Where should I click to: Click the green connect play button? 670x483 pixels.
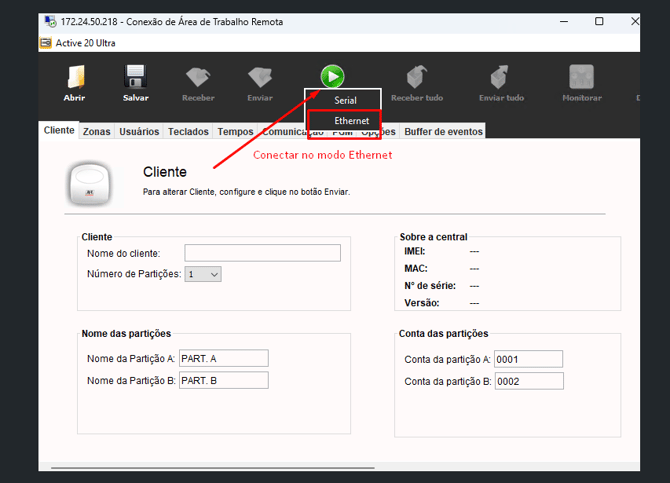[x=332, y=75]
